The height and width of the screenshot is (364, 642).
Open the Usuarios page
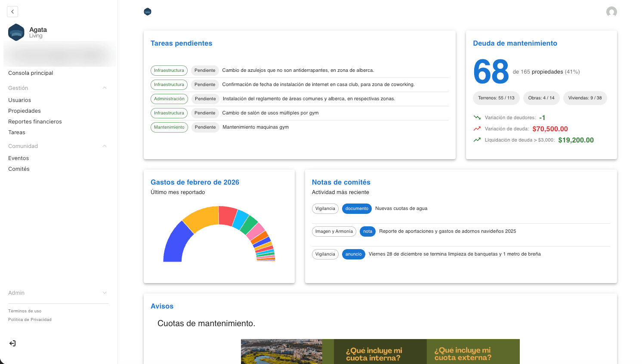(x=20, y=100)
